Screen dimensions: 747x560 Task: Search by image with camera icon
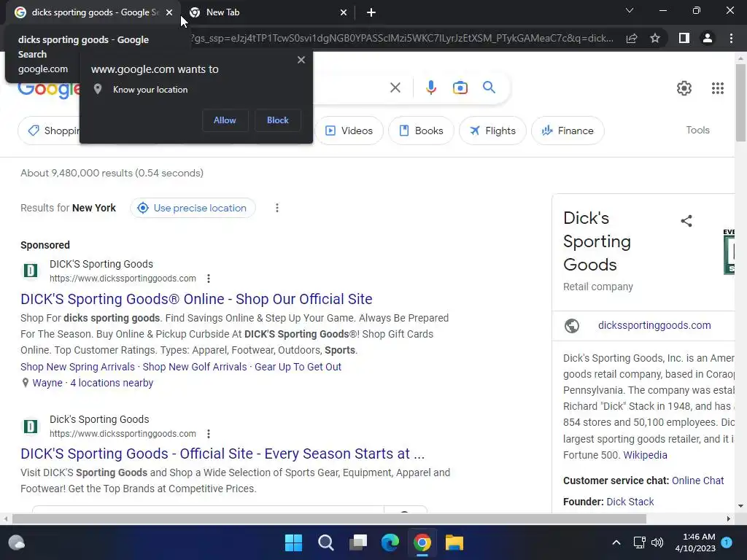coord(460,87)
